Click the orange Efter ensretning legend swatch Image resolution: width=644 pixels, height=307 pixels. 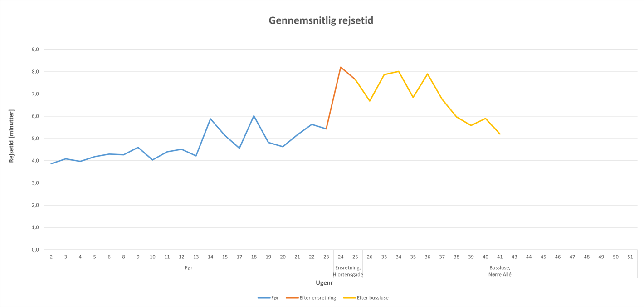point(292,298)
